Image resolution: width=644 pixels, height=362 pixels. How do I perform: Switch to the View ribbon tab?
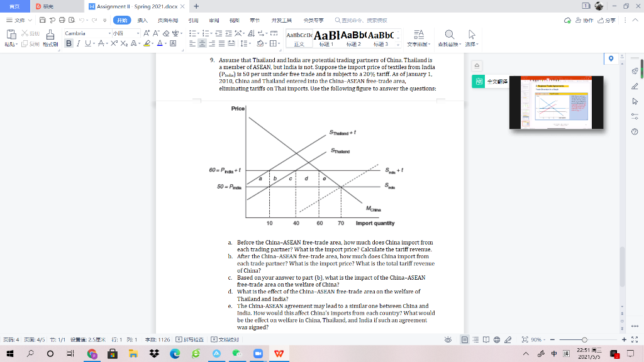tap(235, 20)
